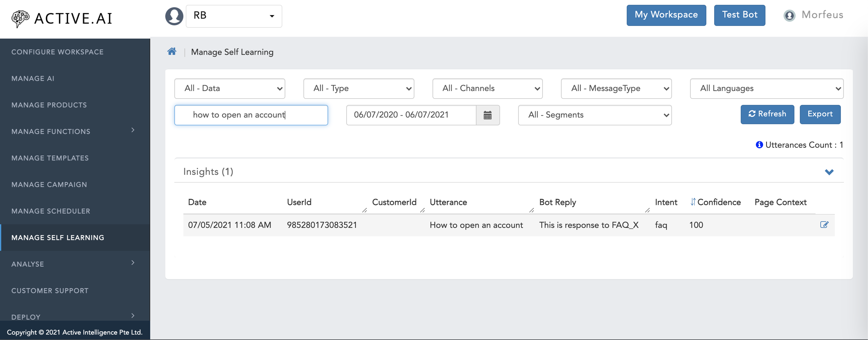Click the date range input field
This screenshot has height=340, width=868.
tap(411, 115)
